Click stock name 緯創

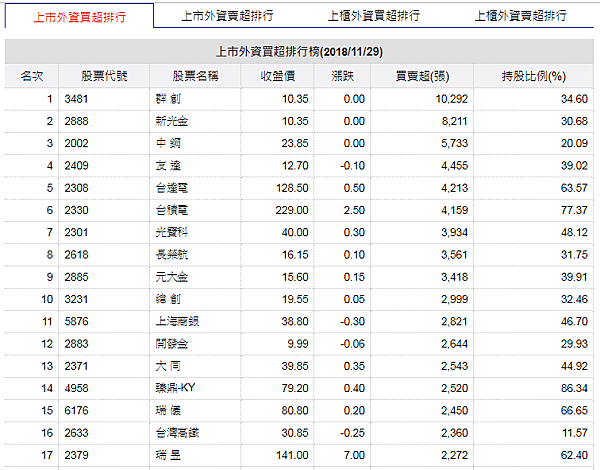168,299
